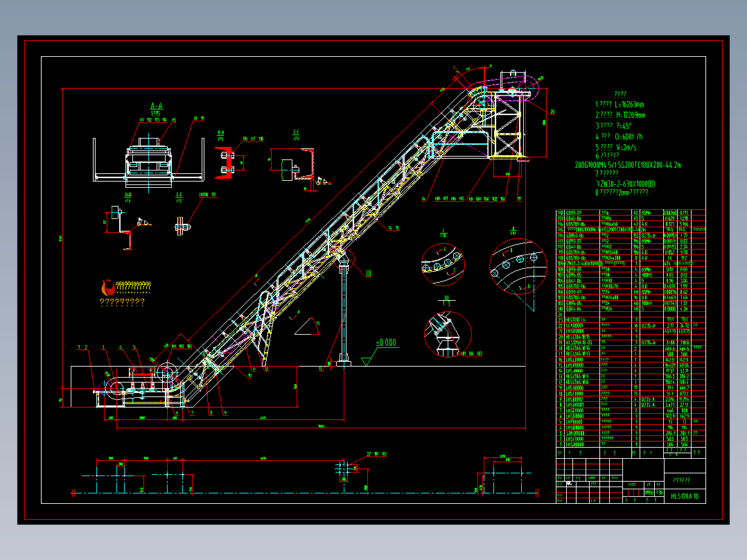The width and height of the screenshot is (747, 560).
Task: Click the 'H=12269mm' height specification text
Action: 630,115
